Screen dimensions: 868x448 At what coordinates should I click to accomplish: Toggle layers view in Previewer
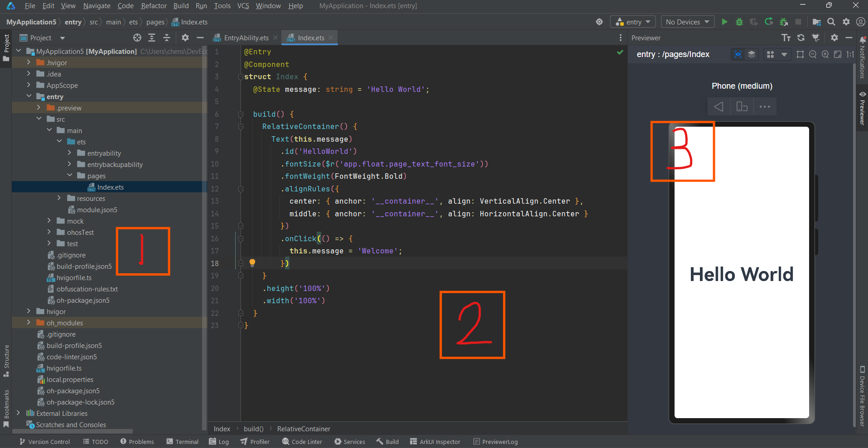(752, 54)
